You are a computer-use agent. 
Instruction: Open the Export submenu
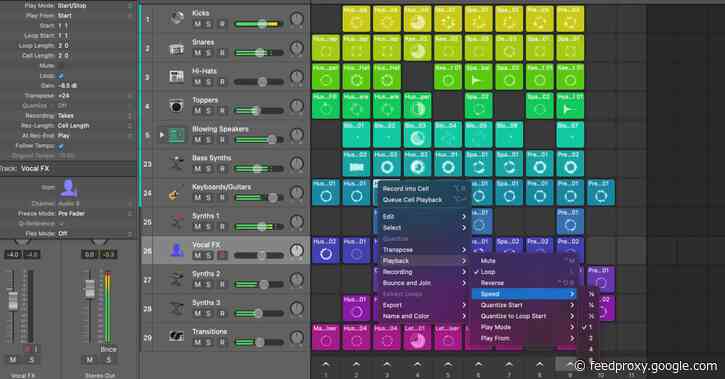click(x=424, y=305)
